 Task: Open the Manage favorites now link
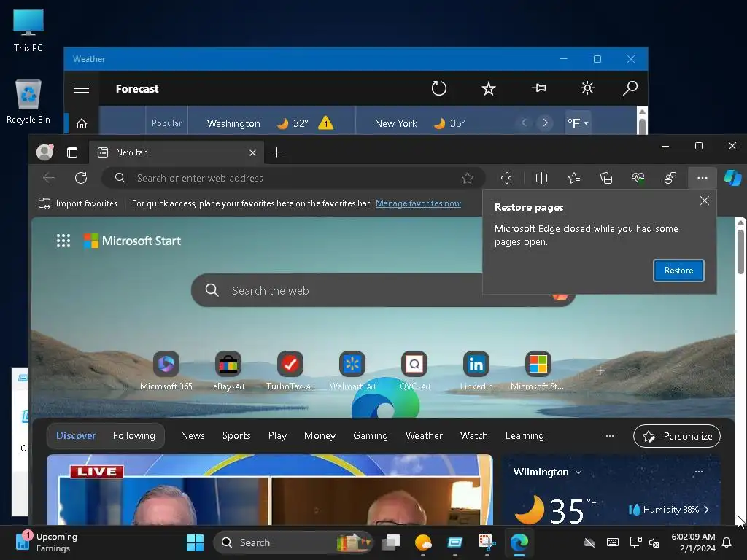(418, 203)
